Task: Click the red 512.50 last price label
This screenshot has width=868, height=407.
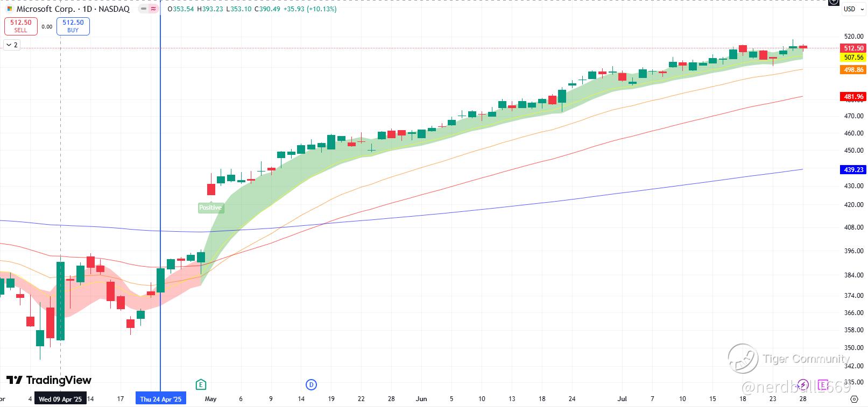Action: [x=853, y=48]
